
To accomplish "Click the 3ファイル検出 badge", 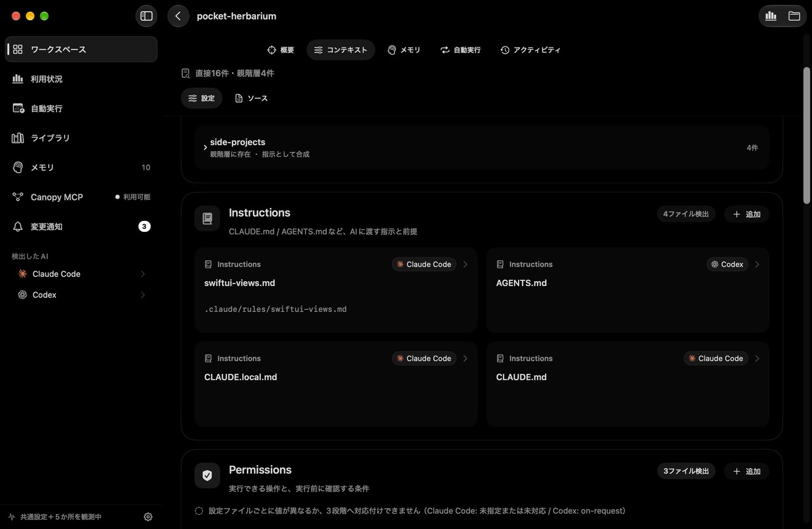I will coord(686,471).
